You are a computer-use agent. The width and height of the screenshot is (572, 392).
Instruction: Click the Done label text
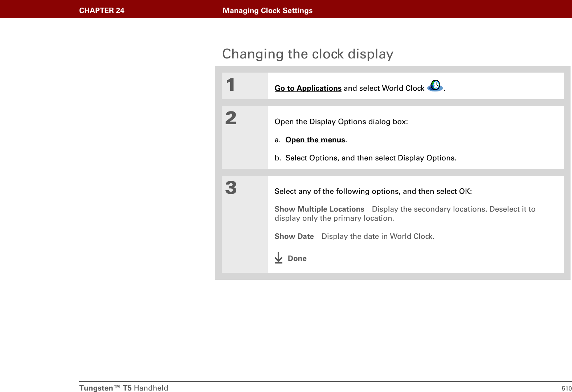pyautogui.click(x=297, y=258)
